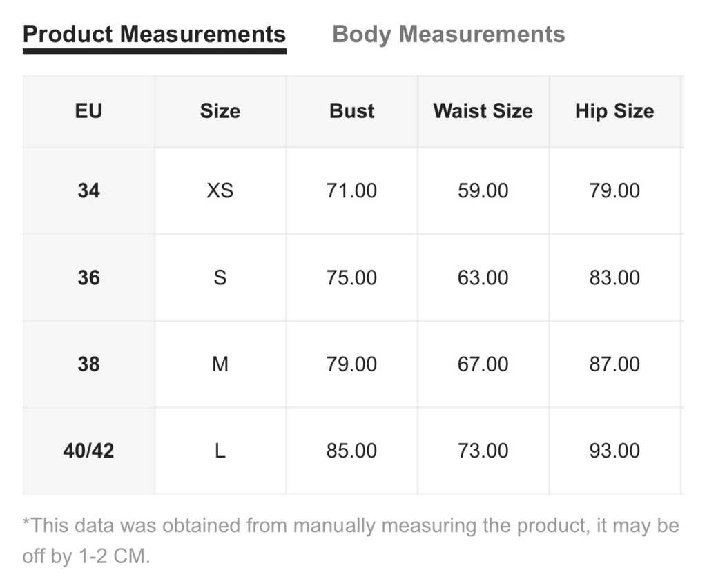Viewport: 707px width, 588px height.
Task: Select the EU 36 row label
Action: 89,277
